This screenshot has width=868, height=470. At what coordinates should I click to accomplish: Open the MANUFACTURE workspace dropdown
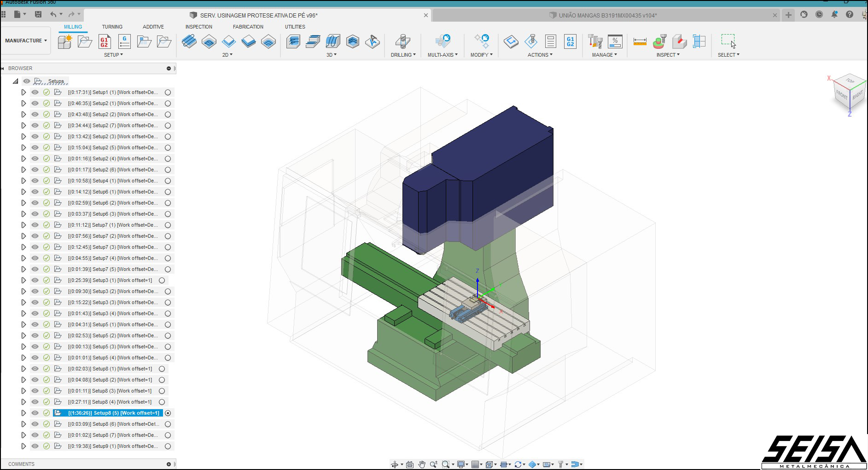click(x=26, y=41)
